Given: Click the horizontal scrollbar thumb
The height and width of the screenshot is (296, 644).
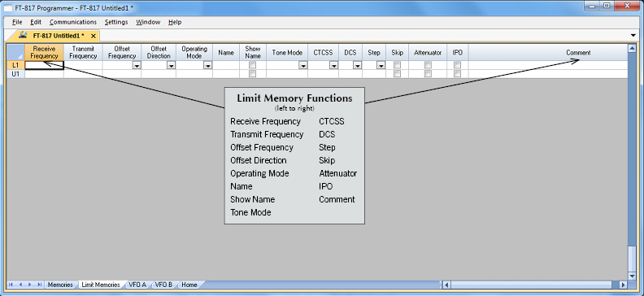Looking at the screenshot, I should pos(531,285).
